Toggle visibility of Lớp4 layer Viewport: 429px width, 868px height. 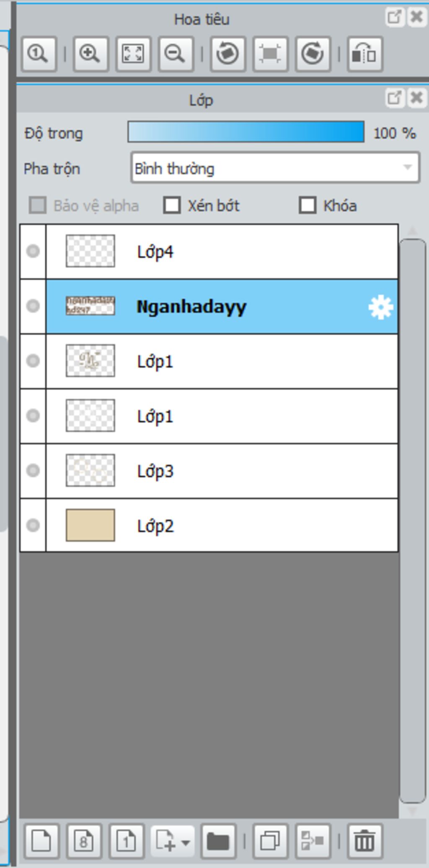coord(33,251)
